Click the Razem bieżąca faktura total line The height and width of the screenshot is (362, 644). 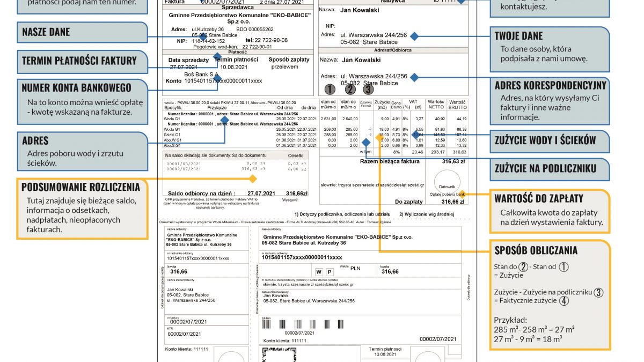tap(413, 161)
